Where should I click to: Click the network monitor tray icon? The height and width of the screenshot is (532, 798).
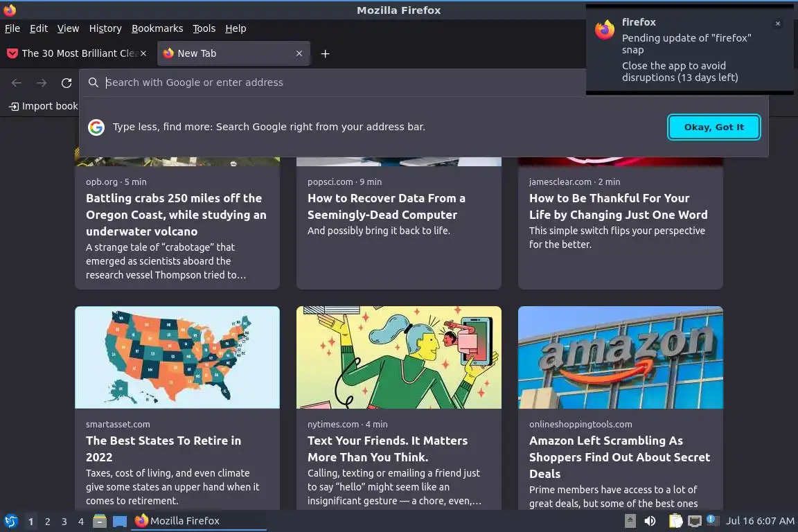pyautogui.click(x=694, y=521)
